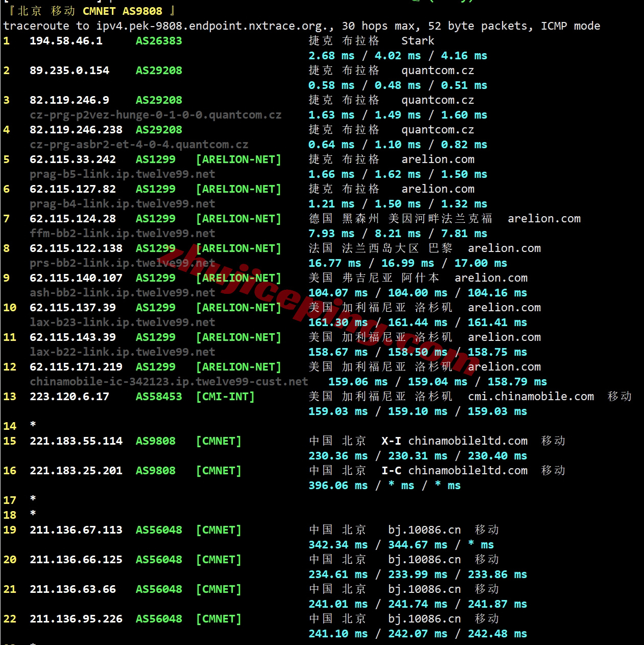Select cmi.chinamobile.com on hop 13

[531, 397]
